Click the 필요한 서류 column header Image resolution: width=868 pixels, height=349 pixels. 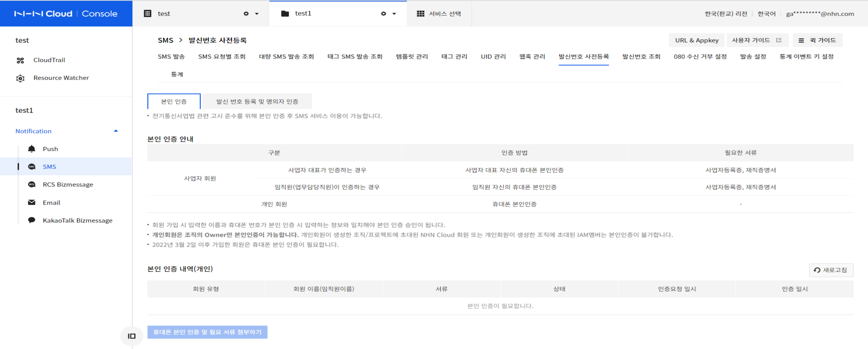pos(740,153)
